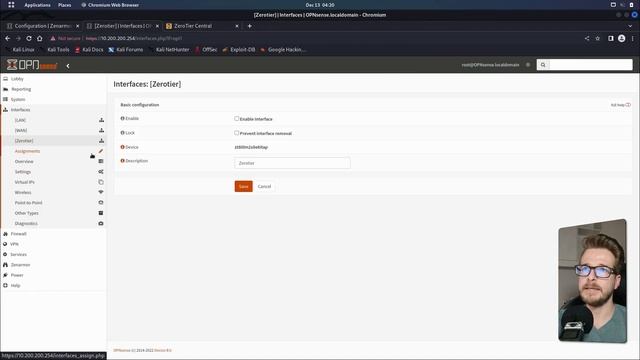Open the Google Hacking bookmark

[x=283, y=49]
